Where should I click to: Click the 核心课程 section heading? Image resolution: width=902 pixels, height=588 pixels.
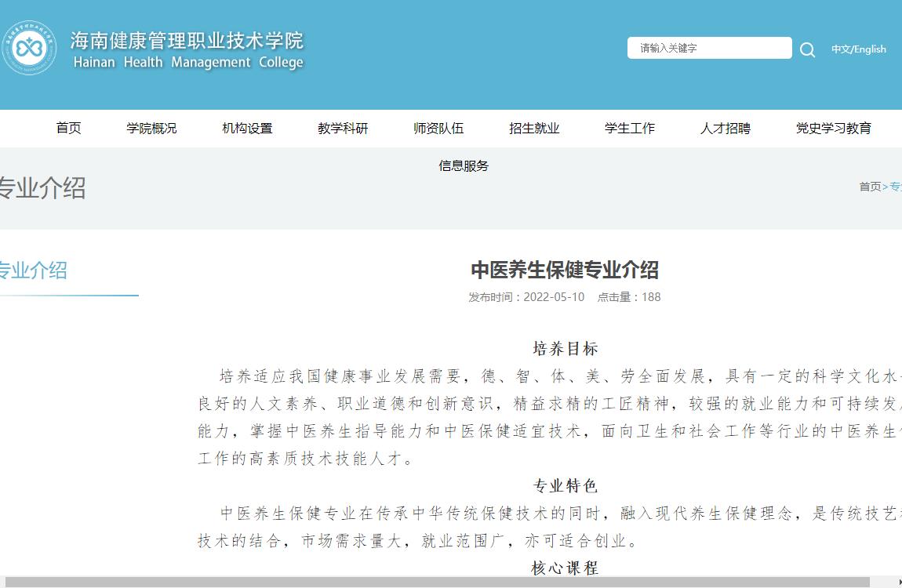coord(565,568)
